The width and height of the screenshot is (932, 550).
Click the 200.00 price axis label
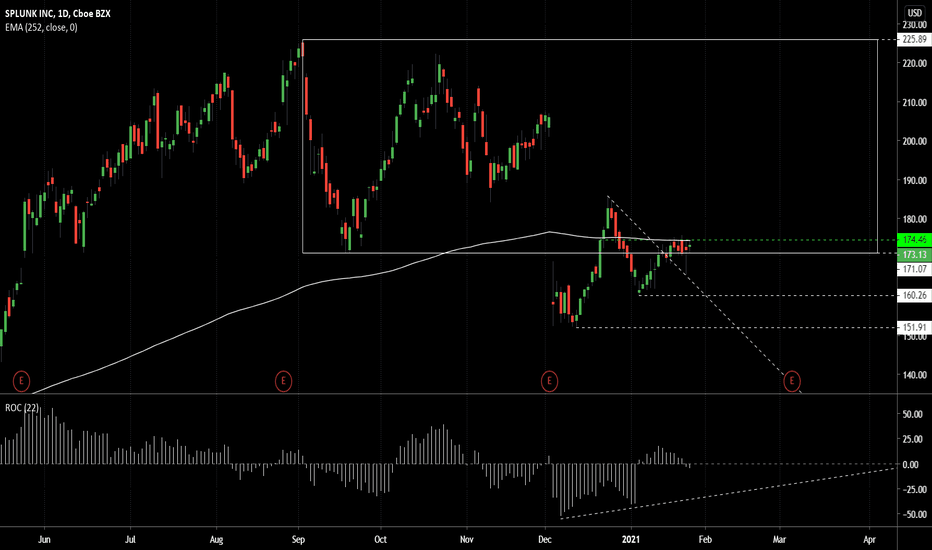coord(915,142)
